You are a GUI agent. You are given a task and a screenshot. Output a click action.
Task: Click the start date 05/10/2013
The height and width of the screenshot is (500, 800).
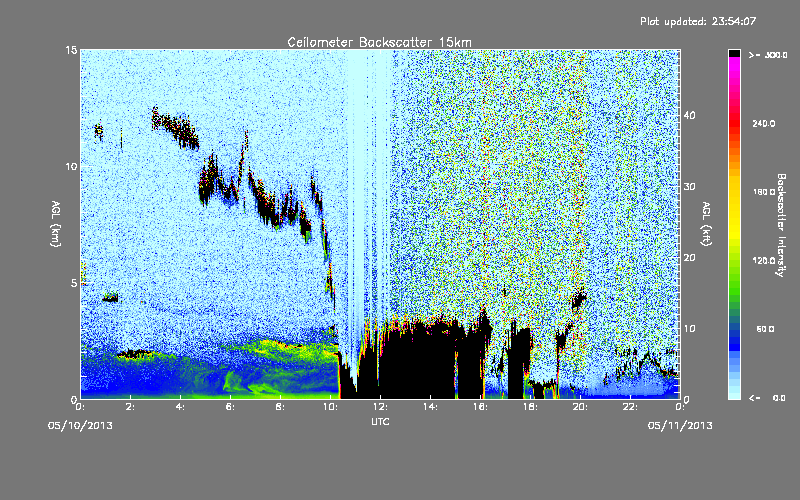tap(80, 426)
